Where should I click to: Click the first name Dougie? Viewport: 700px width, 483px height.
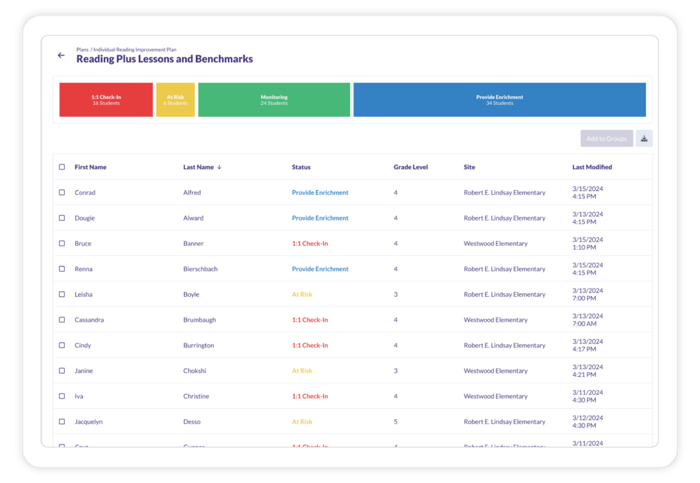pos(84,218)
